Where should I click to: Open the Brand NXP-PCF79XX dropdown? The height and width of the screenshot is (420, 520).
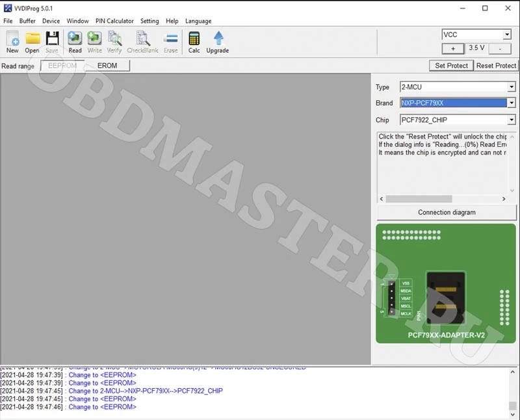(512, 103)
